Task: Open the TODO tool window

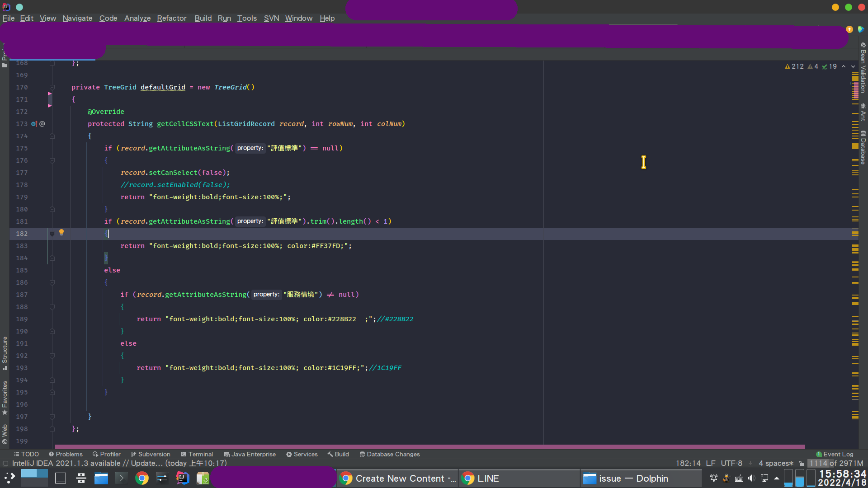Action: click(x=26, y=454)
